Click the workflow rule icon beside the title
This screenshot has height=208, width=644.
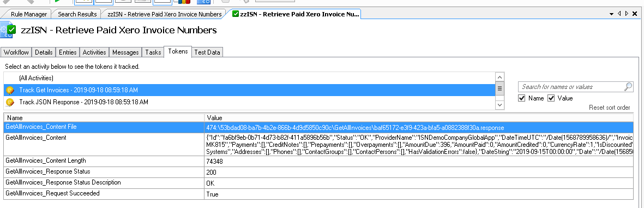point(8,31)
